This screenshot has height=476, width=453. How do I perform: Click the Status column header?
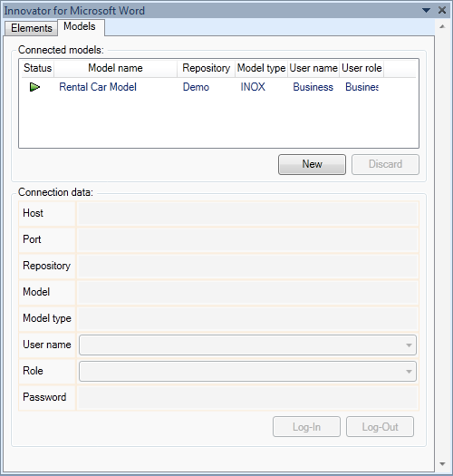pos(38,68)
